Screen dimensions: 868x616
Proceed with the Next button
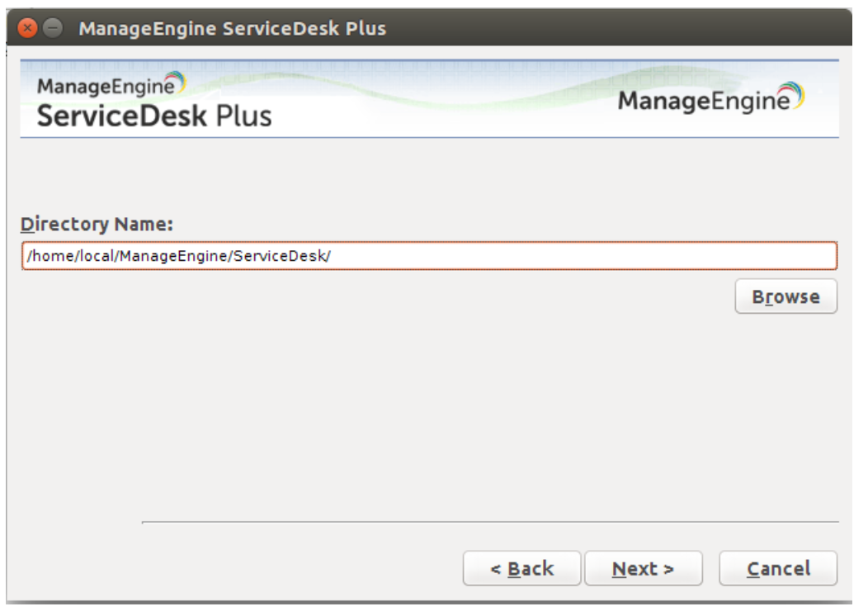(x=643, y=569)
